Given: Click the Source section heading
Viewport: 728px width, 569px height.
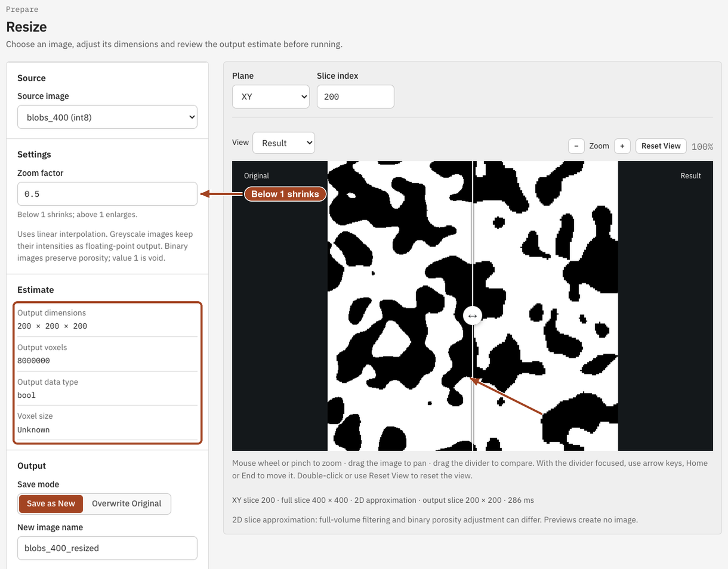Looking at the screenshot, I should point(32,78).
